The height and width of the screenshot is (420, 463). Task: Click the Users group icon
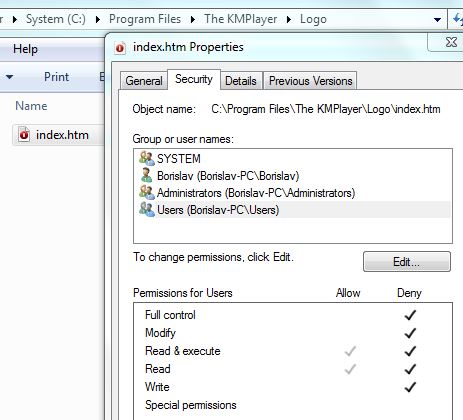click(147, 210)
